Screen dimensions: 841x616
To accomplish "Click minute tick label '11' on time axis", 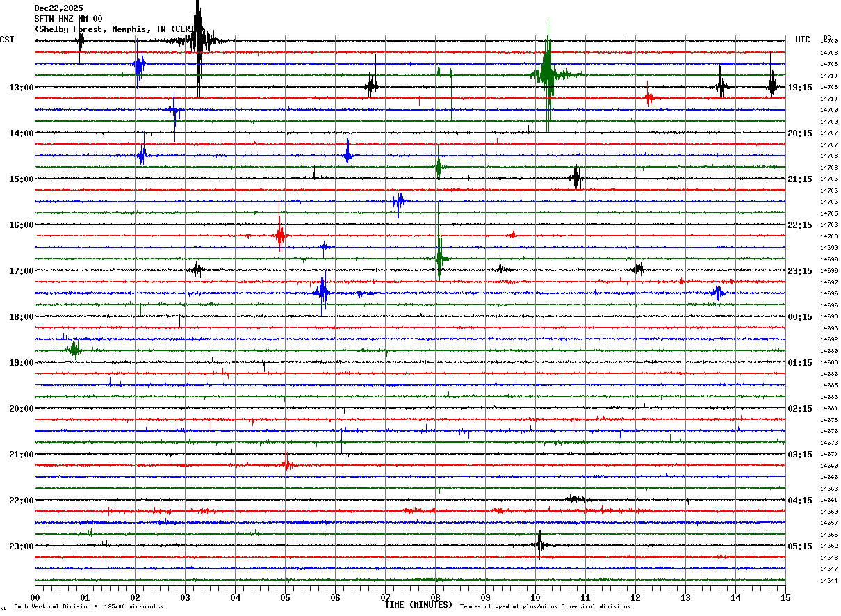I will [585, 597].
